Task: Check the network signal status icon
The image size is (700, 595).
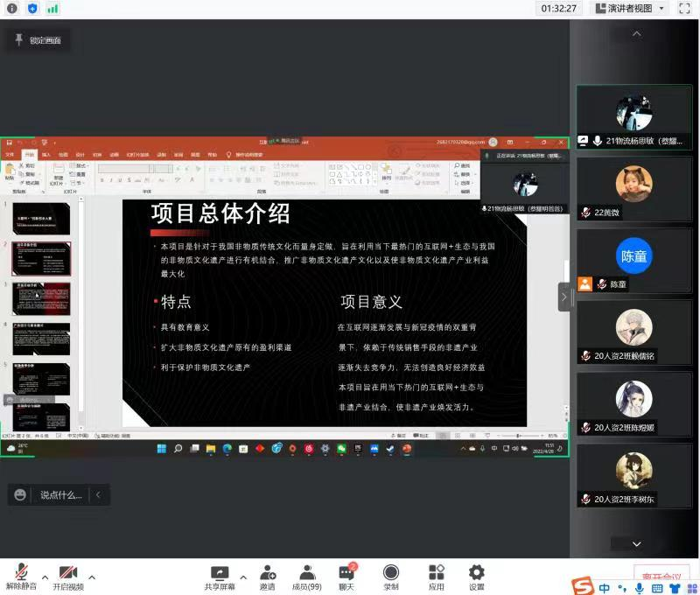Action: tap(52, 9)
